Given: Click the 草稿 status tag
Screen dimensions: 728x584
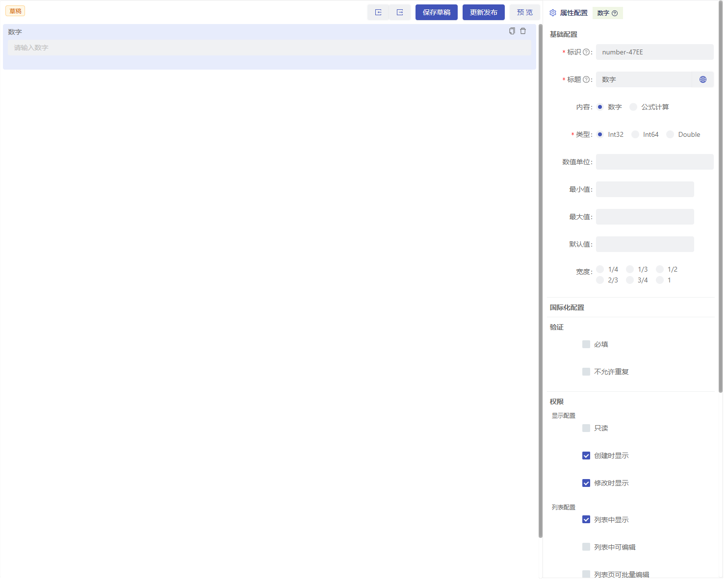Looking at the screenshot, I should [x=15, y=11].
